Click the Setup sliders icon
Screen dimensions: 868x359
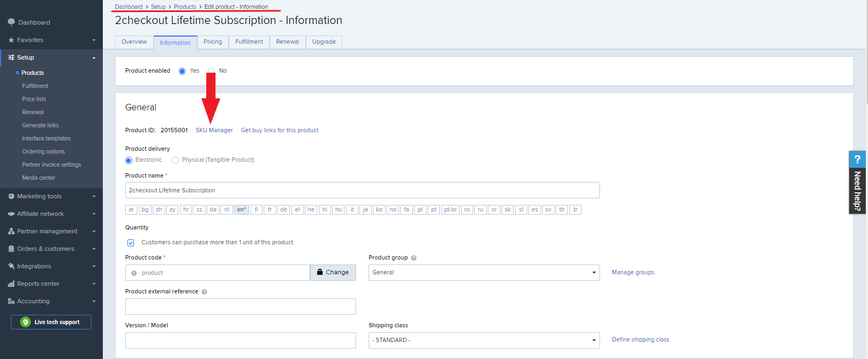coord(11,57)
